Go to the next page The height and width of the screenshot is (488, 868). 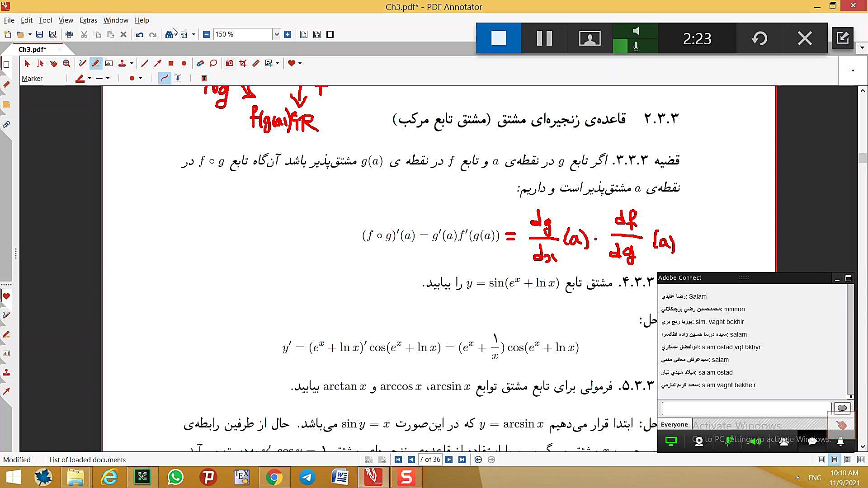click(449, 460)
